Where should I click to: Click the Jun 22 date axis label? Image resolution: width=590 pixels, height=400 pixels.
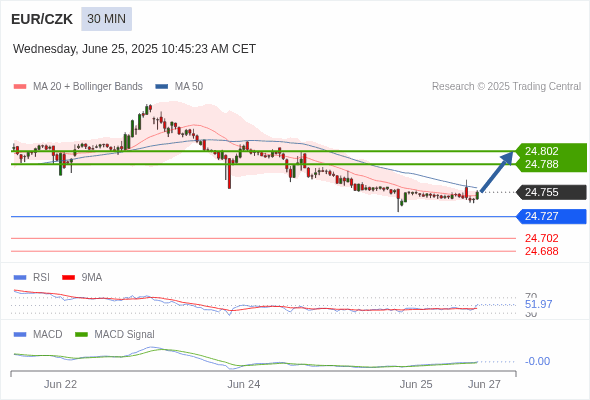click(x=60, y=385)
